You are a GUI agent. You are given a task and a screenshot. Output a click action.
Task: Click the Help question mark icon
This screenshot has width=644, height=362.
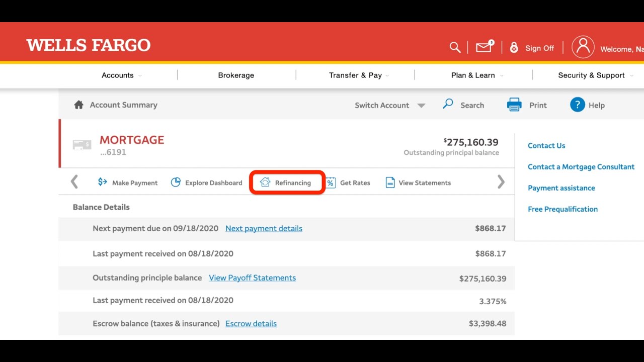pos(578,105)
